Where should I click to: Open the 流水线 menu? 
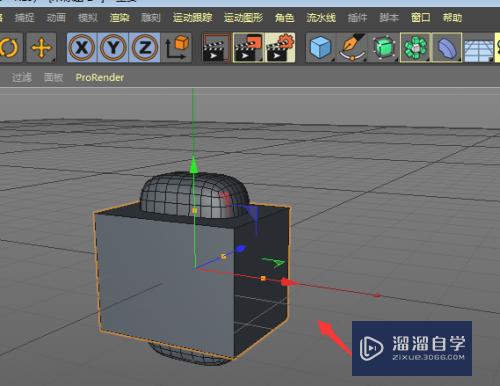pyautogui.click(x=321, y=17)
